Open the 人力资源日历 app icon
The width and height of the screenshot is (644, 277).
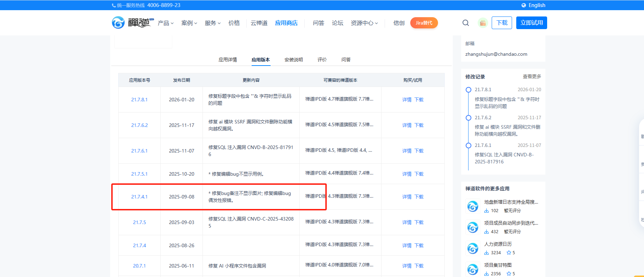[x=473, y=248]
